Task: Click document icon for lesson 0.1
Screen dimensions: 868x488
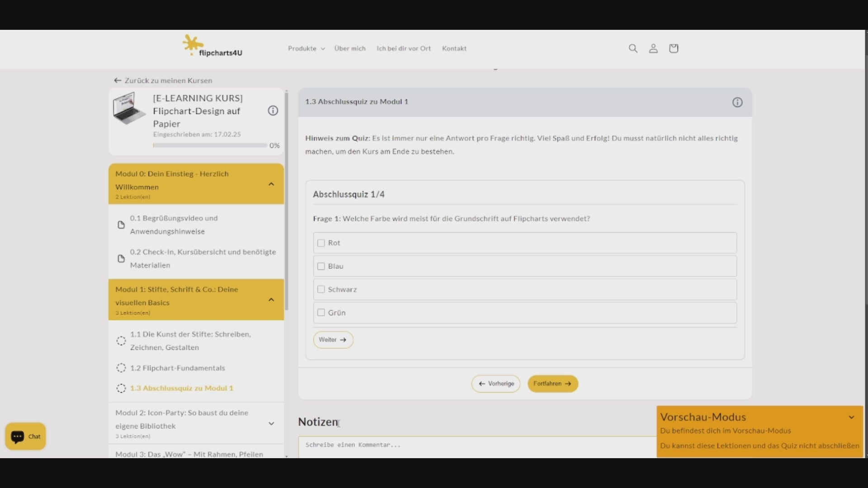Action: pyautogui.click(x=121, y=225)
